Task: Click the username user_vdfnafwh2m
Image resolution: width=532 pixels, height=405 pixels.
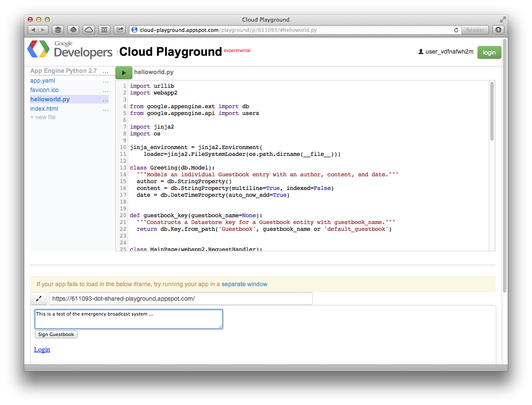Action: pos(449,52)
